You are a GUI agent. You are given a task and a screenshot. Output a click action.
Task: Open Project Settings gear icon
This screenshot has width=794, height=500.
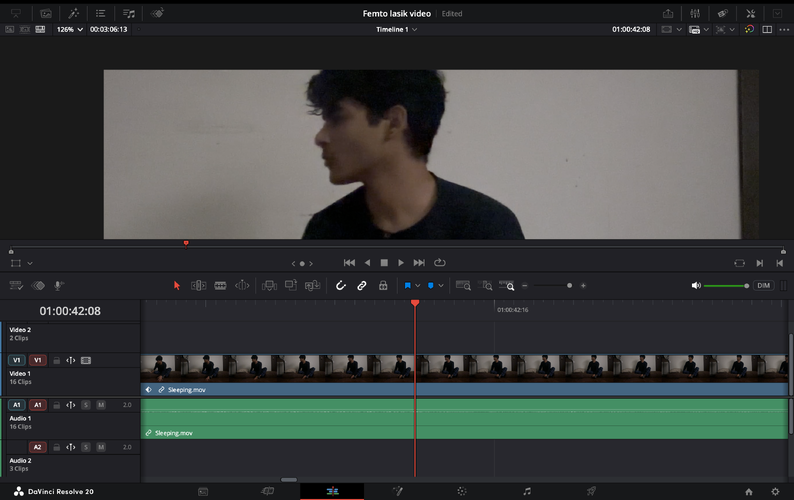(x=774, y=491)
